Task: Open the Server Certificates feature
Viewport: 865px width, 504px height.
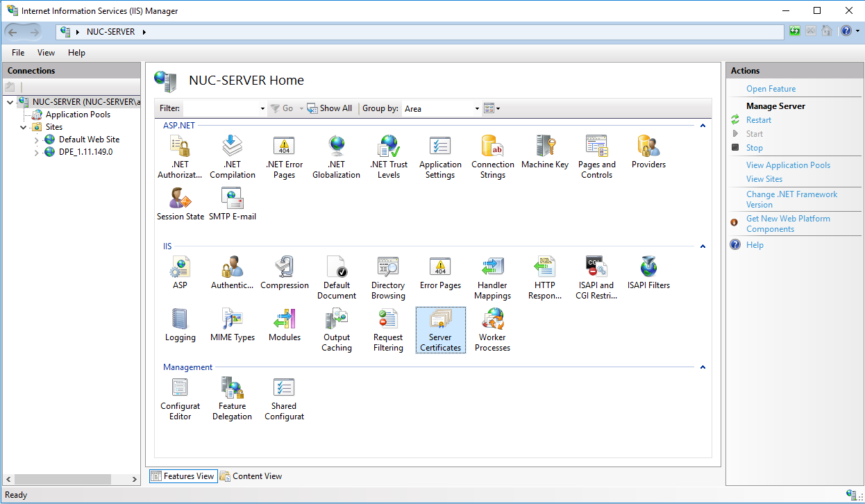Action: coord(440,330)
